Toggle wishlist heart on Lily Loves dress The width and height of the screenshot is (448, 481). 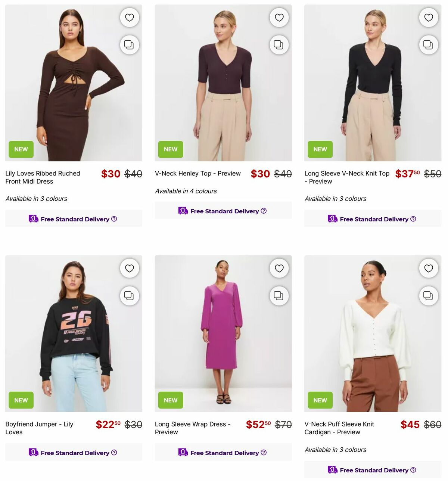(x=129, y=17)
